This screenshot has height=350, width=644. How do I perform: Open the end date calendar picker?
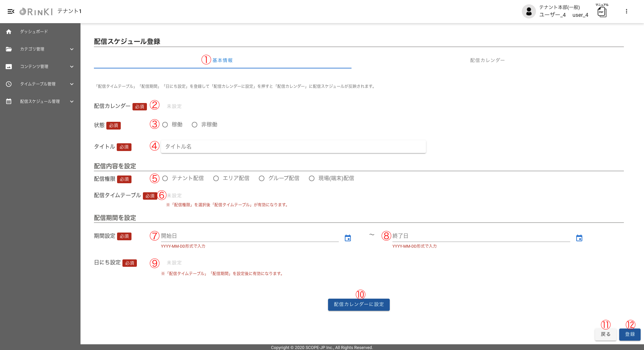point(579,238)
